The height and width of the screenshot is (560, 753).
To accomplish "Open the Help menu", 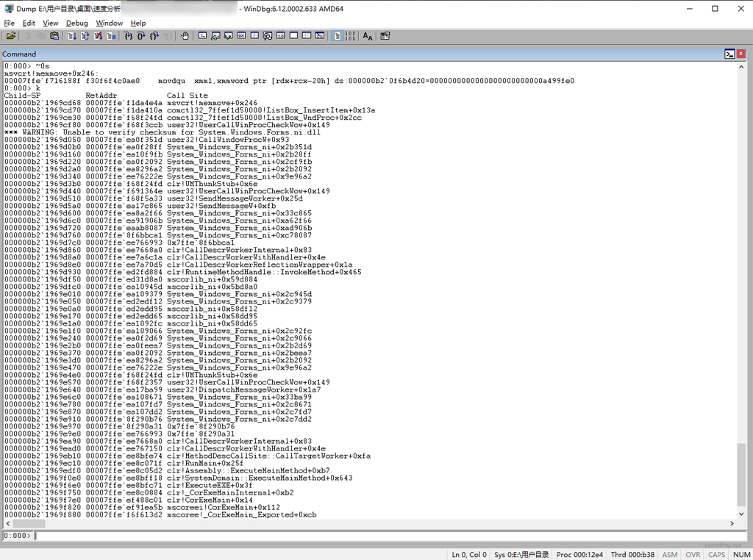I will (138, 23).
